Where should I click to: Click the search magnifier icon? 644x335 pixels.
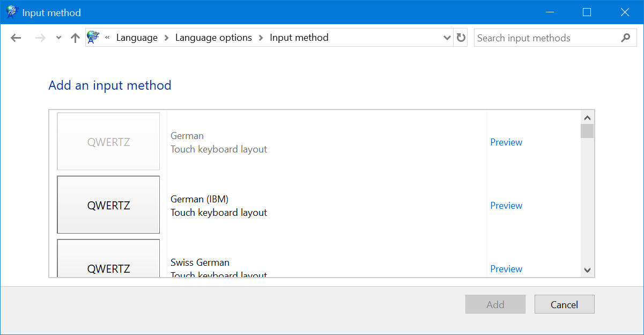(x=625, y=38)
